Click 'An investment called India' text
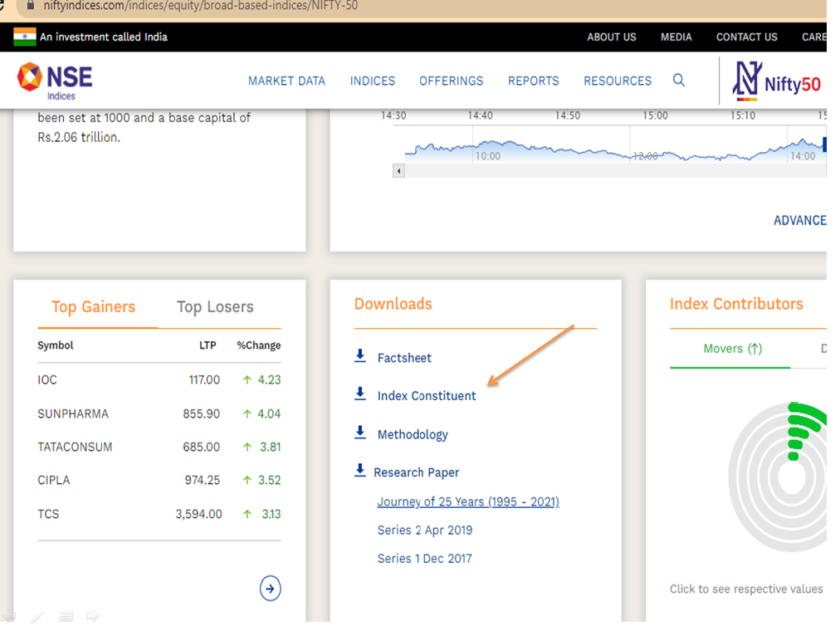Screen dimensions: 840x626 coord(104,37)
